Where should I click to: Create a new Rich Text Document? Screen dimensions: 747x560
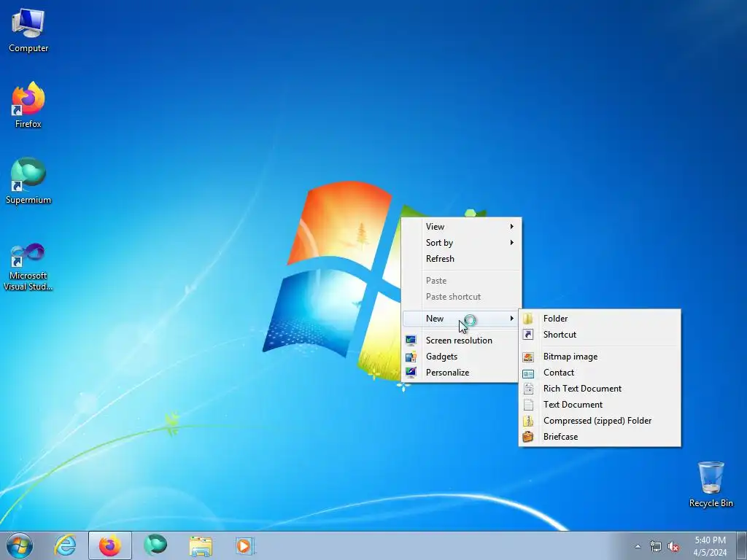[x=600, y=389]
